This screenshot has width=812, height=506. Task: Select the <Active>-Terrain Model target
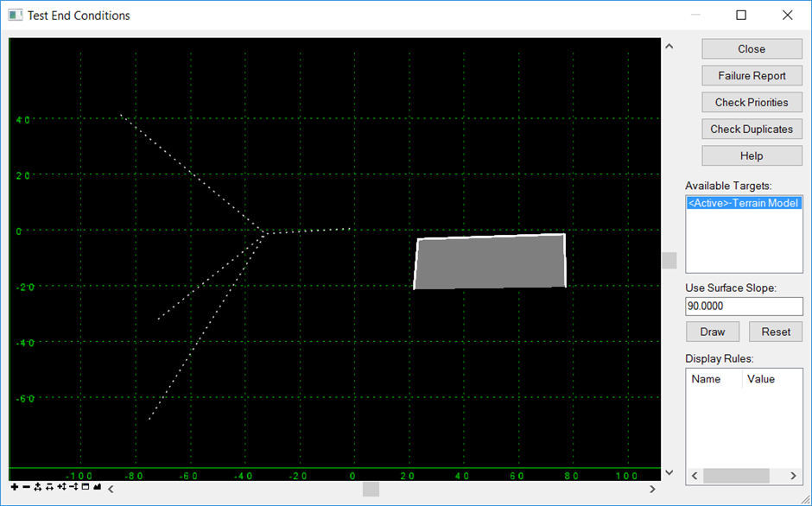[x=744, y=203]
